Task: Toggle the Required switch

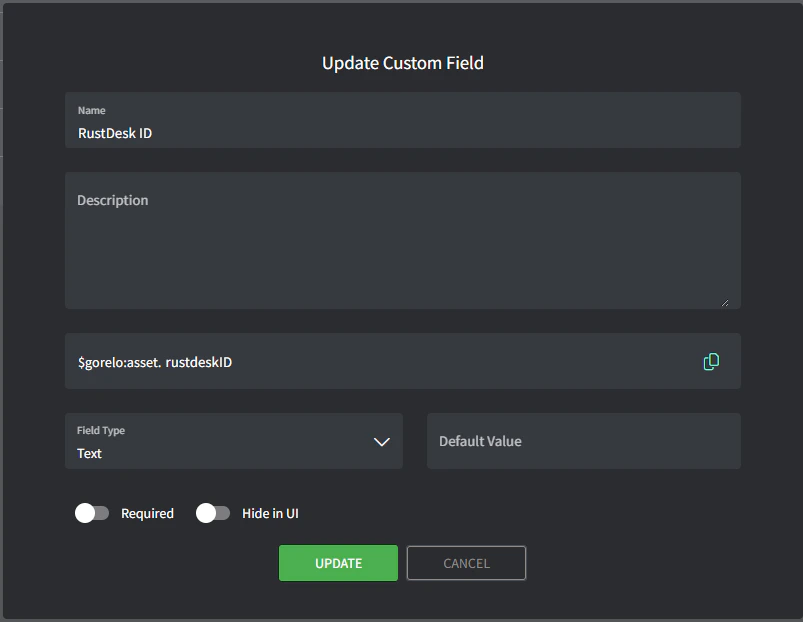Action: click(x=92, y=513)
